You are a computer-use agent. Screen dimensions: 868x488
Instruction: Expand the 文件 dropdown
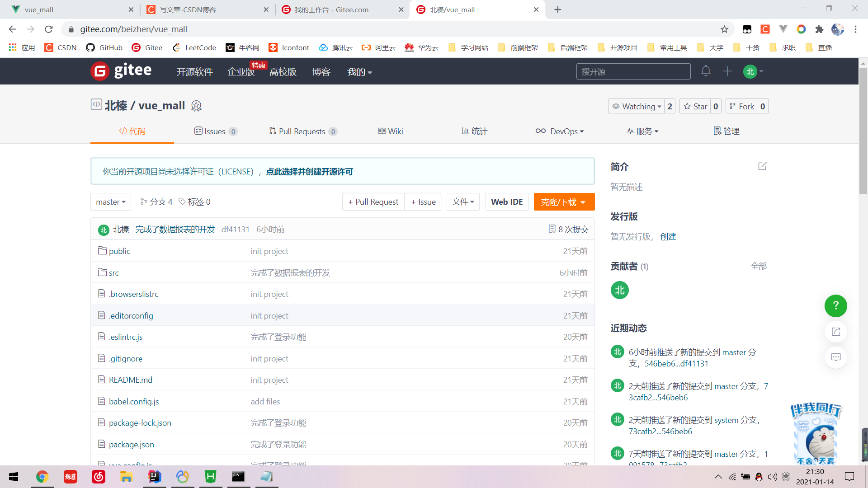463,202
